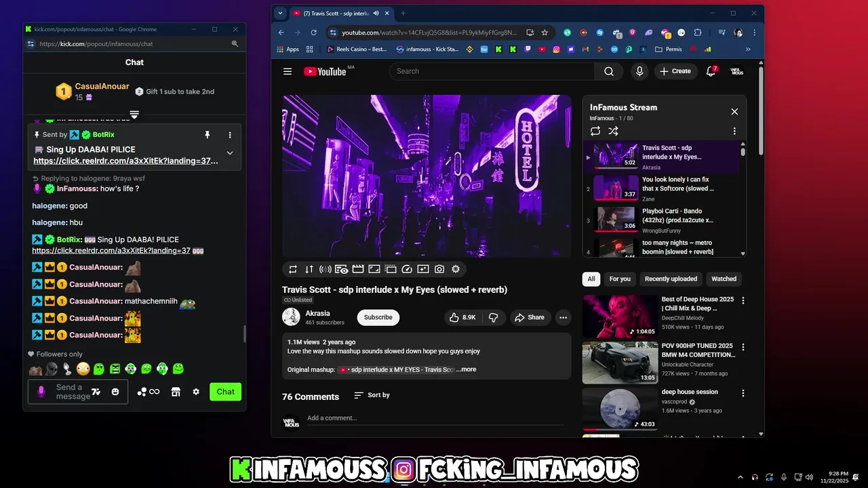Expand description with ...more
The width and height of the screenshot is (868, 488).
[467, 369]
